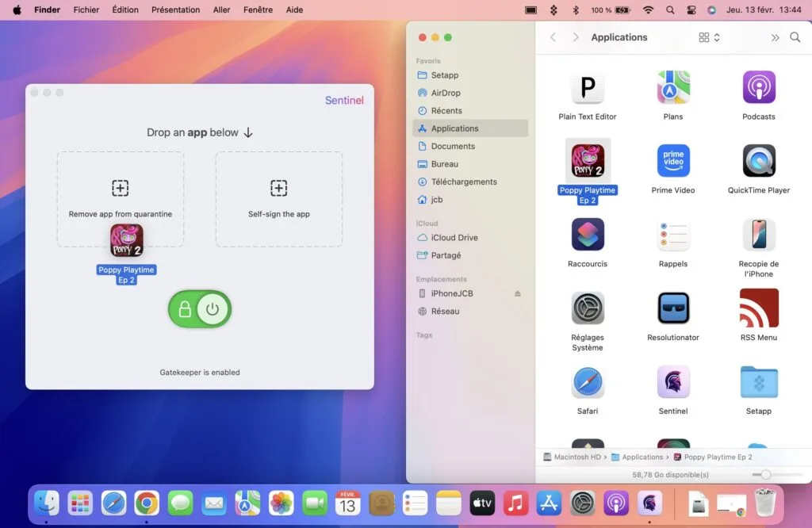Image resolution: width=812 pixels, height=528 pixels.
Task: Select iPhoneJCB in Emplacements
Action: click(x=470, y=293)
